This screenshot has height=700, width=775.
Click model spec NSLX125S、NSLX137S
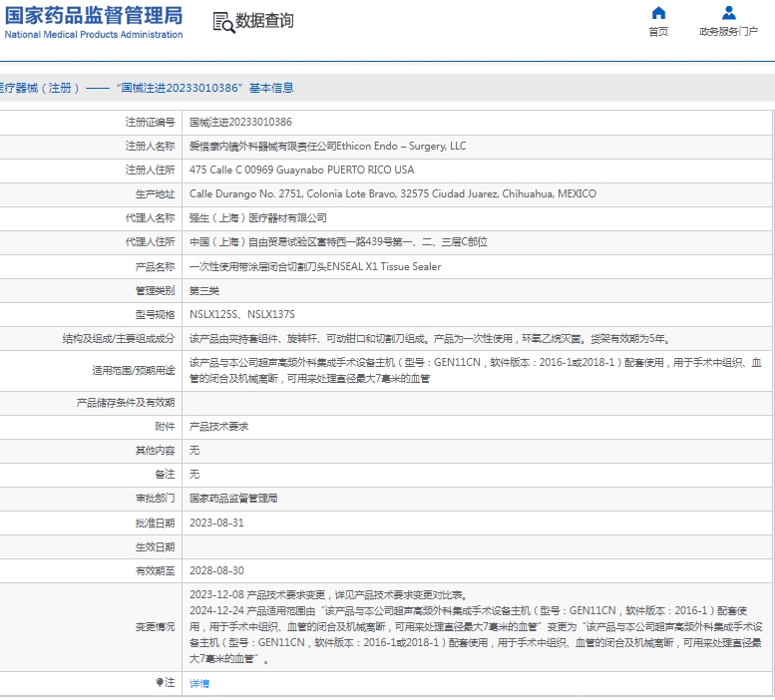[x=242, y=315]
